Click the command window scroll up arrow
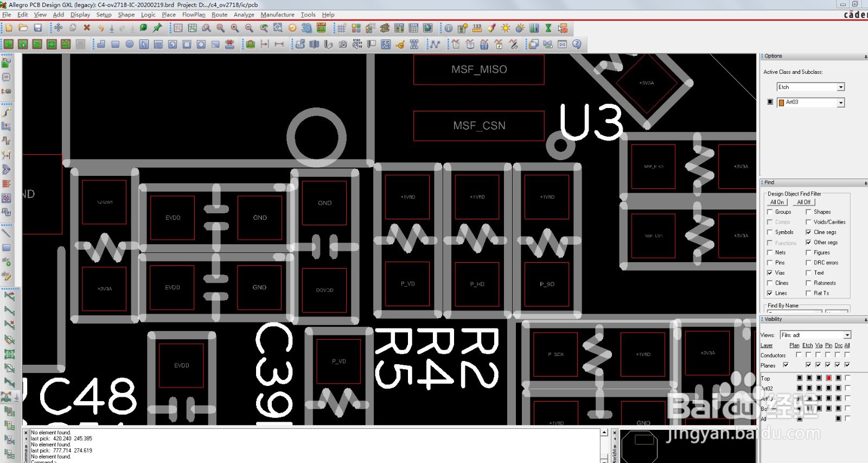The height and width of the screenshot is (463, 868). 604,433
